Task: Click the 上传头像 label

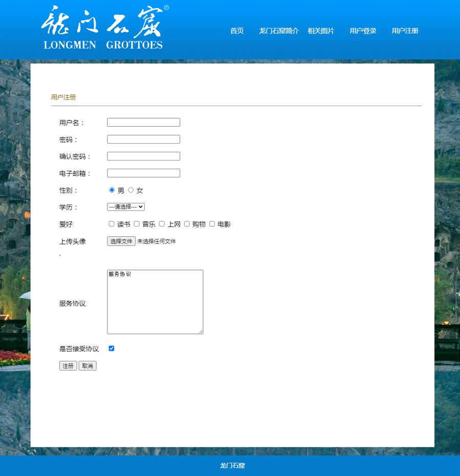Action: pyautogui.click(x=73, y=242)
